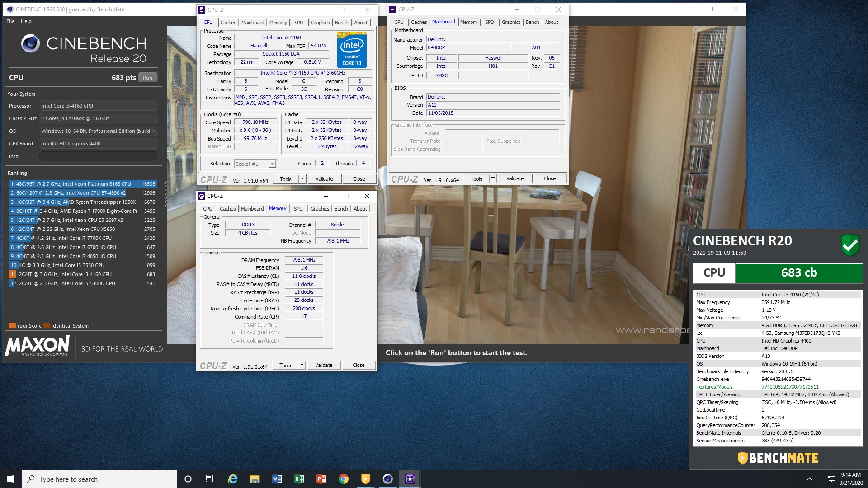Click the MAXON logo
The width and height of the screenshot is (868, 488).
38,346
